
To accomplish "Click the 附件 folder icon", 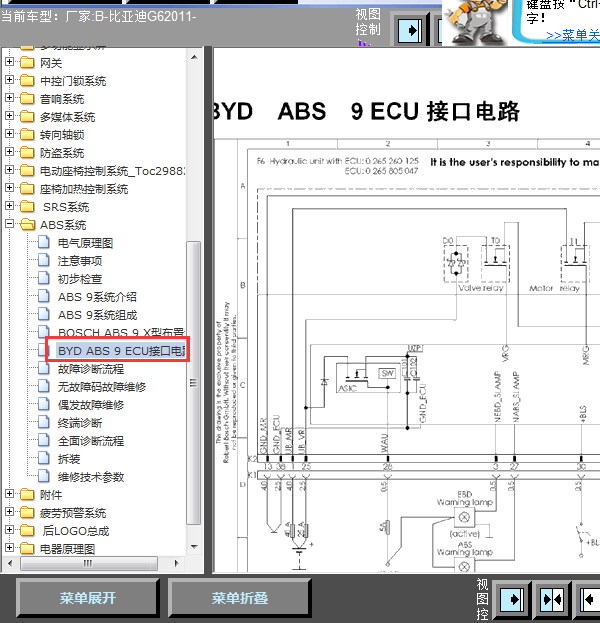I will [27, 494].
